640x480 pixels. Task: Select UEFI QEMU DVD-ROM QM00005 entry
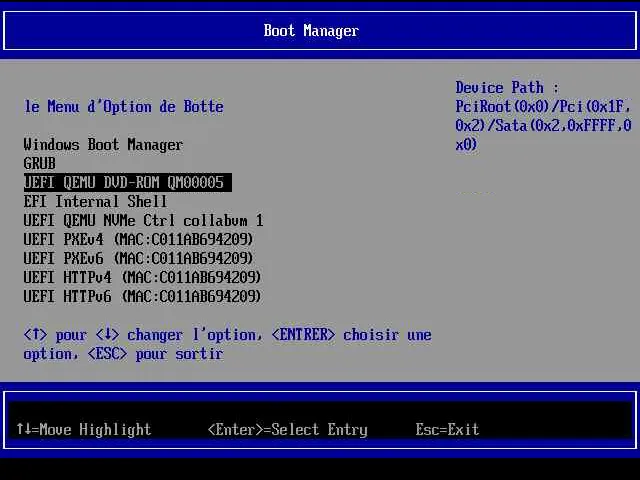(x=127, y=182)
